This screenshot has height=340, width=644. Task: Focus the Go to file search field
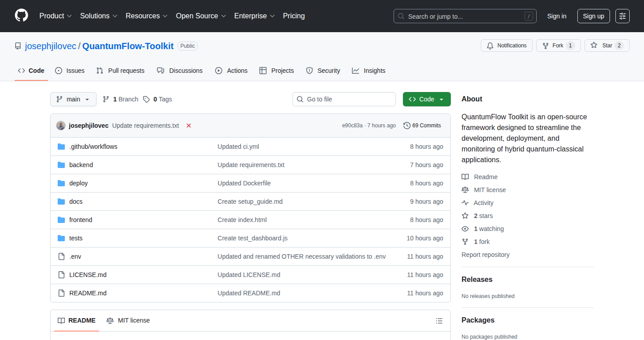coord(344,99)
